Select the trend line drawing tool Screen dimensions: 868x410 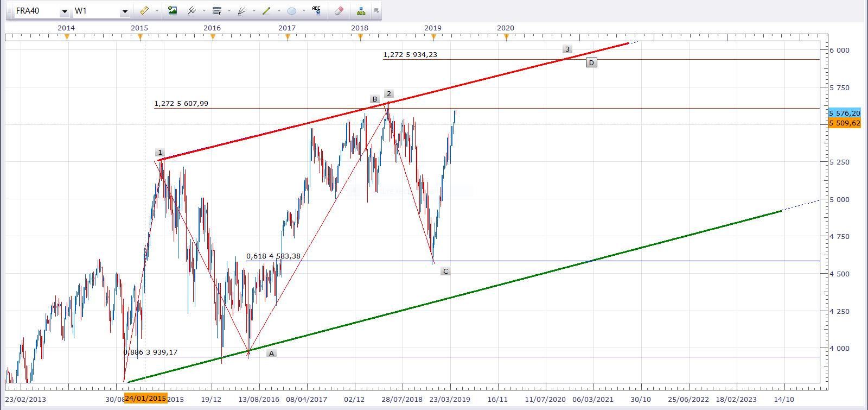pos(266,10)
